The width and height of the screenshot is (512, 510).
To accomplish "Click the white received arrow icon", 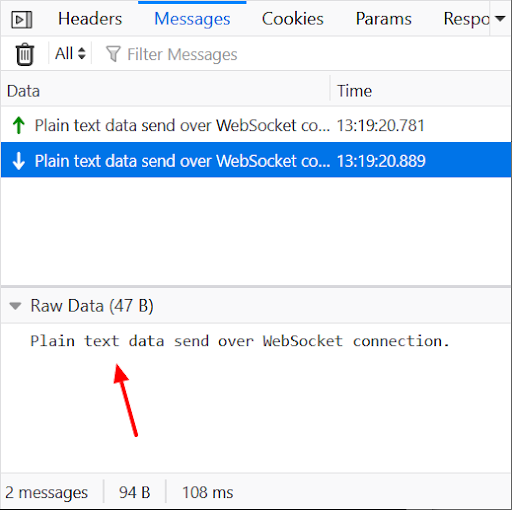I will pos(19,161).
